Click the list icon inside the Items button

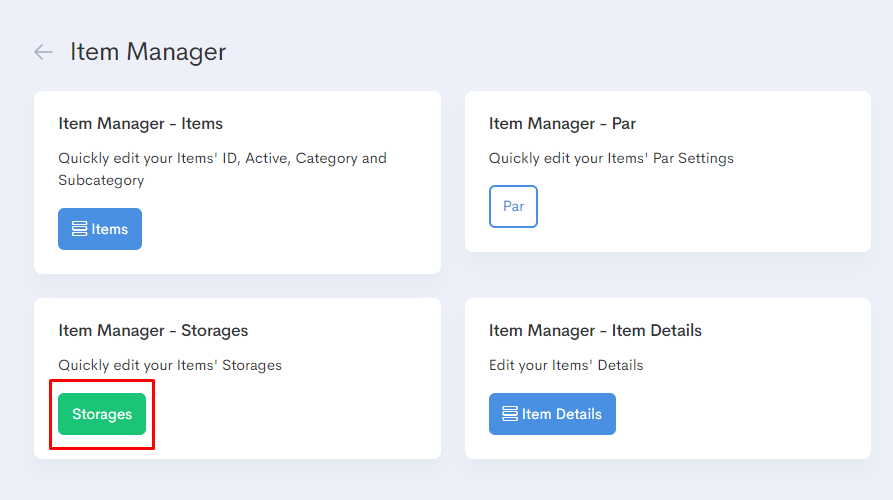(79, 229)
